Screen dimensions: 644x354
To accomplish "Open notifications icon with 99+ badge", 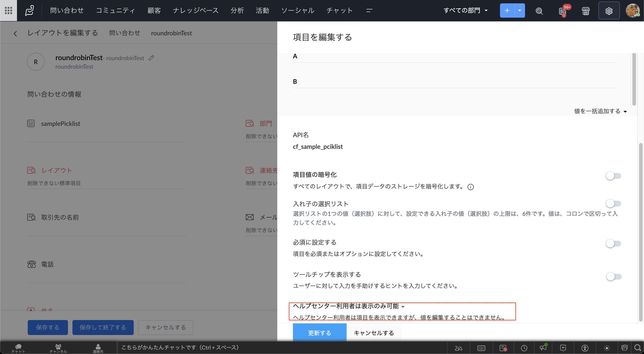I will pyautogui.click(x=563, y=11).
